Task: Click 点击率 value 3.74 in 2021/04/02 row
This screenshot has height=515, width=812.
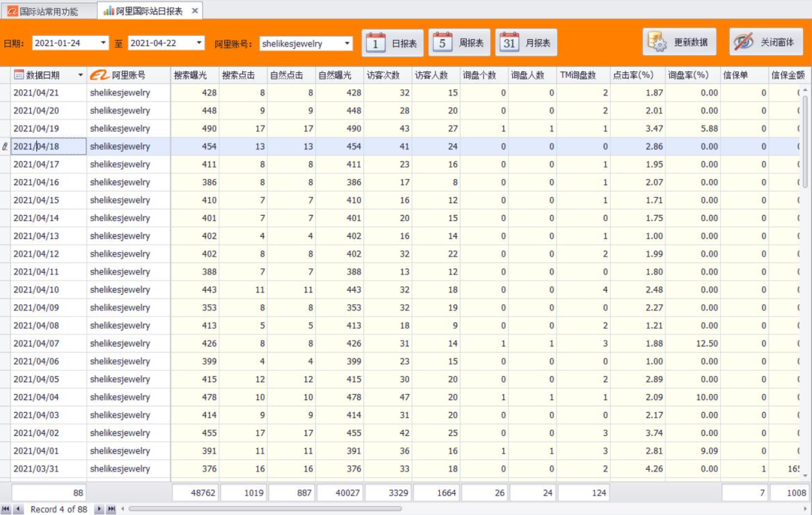Action: 637,433
